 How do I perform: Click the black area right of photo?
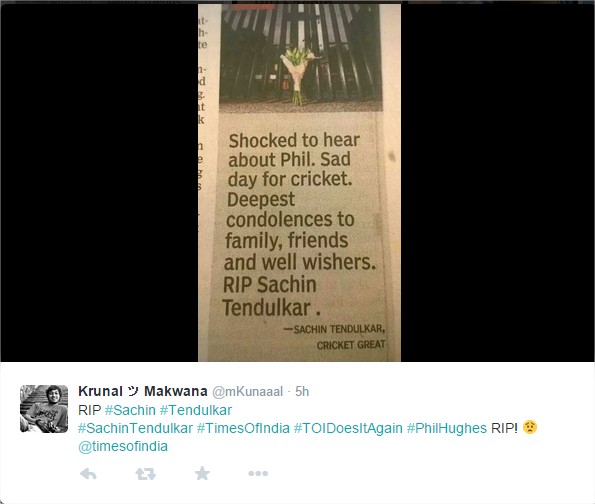(x=497, y=183)
